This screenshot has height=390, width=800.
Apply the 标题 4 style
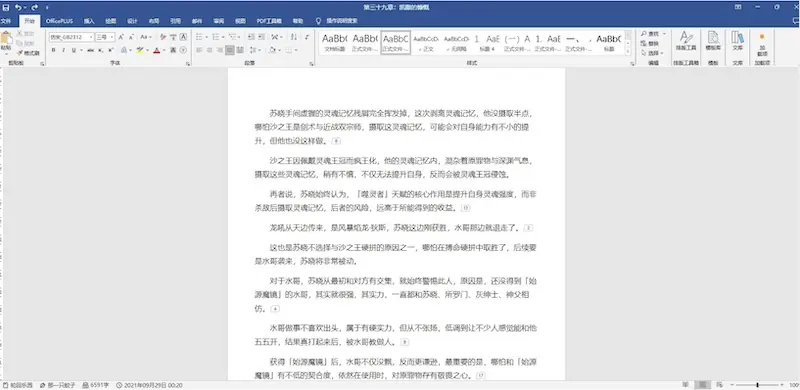(x=487, y=43)
